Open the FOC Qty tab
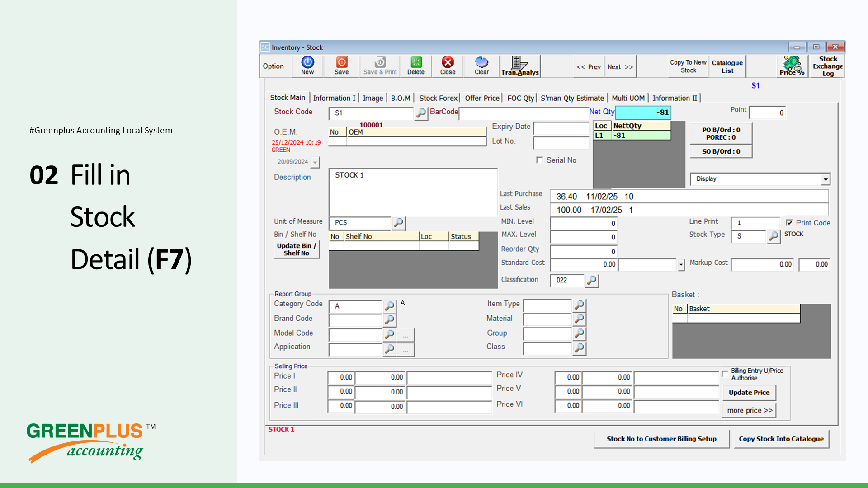The height and width of the screenshot is (488, 868). 520,98
